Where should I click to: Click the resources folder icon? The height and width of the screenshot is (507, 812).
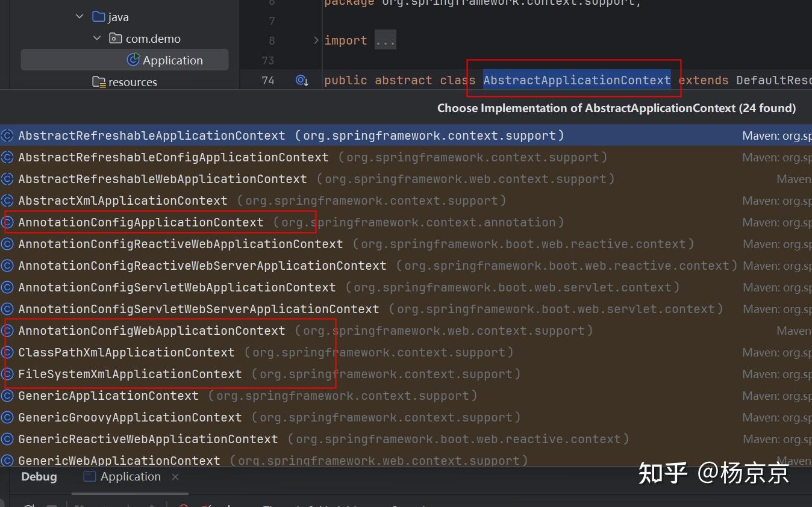pyautogui.click(x=99, y=82)
